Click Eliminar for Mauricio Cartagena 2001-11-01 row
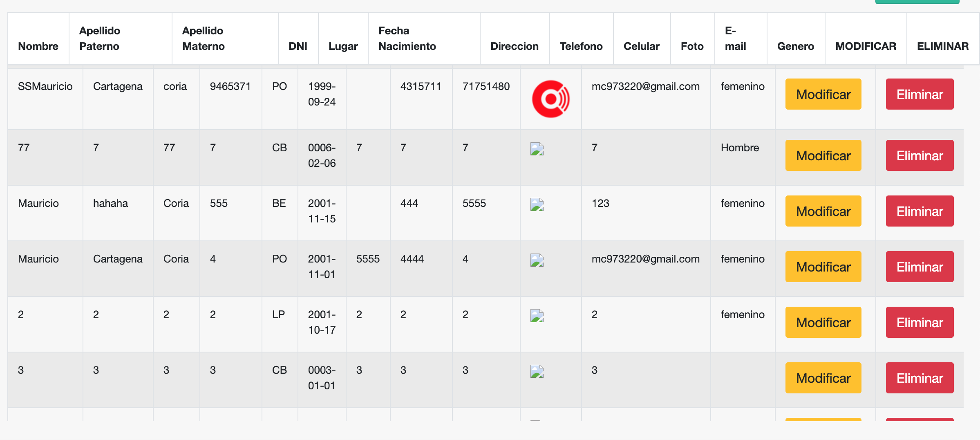Viewport: 980px width, 440px height. coord(920,267)
